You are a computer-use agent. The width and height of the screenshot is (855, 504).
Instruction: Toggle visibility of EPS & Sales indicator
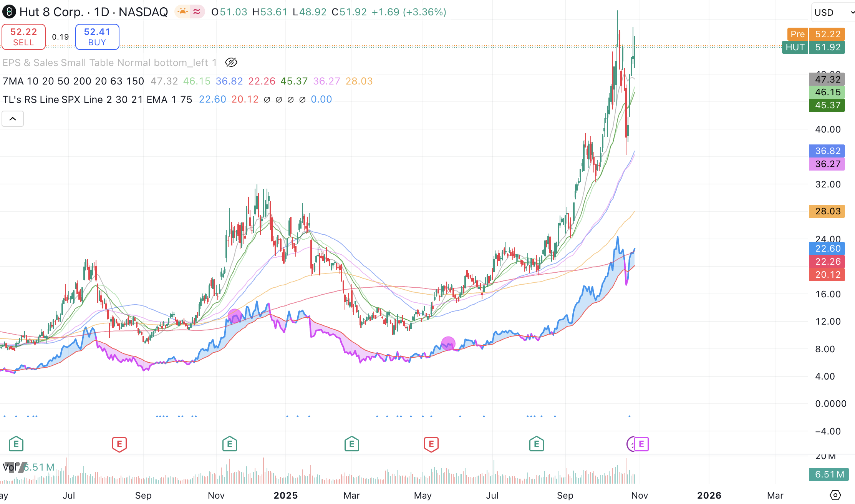click(231, 62)
